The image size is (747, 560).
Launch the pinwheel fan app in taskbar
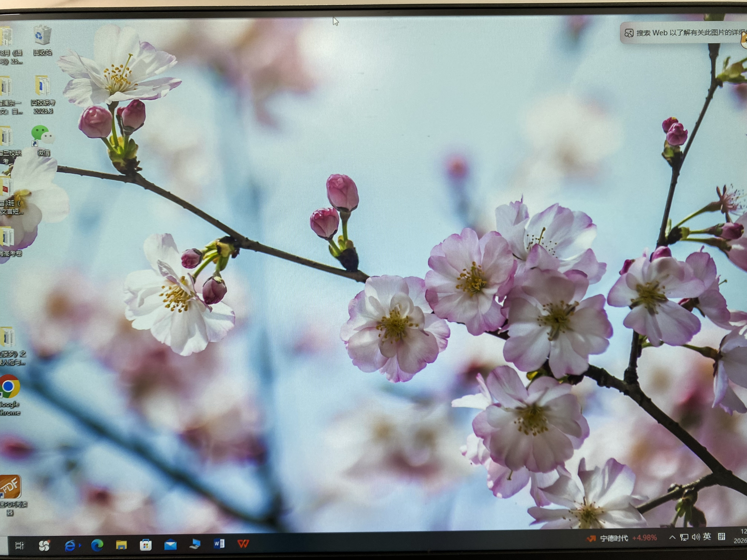44,545
